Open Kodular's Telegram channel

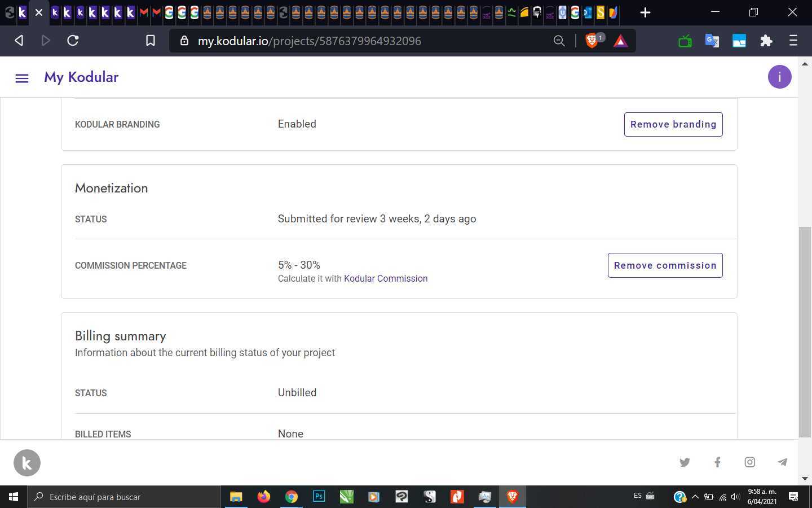pyautogui.click(x=782, y=462)
